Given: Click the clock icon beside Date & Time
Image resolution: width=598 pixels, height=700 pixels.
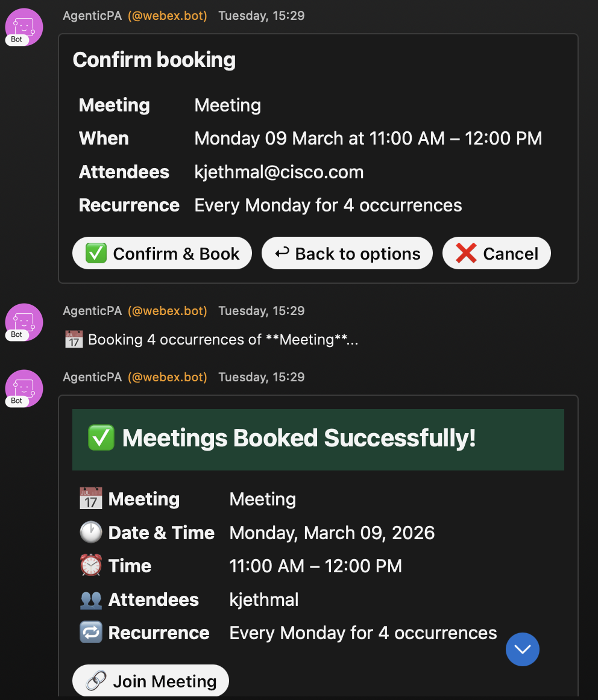Looking at the screenshot, I should coord(90,532).
